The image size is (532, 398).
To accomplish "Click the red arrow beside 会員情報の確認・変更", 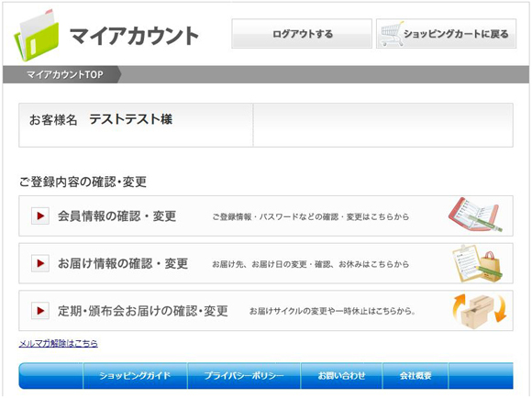I will point(40,216).
